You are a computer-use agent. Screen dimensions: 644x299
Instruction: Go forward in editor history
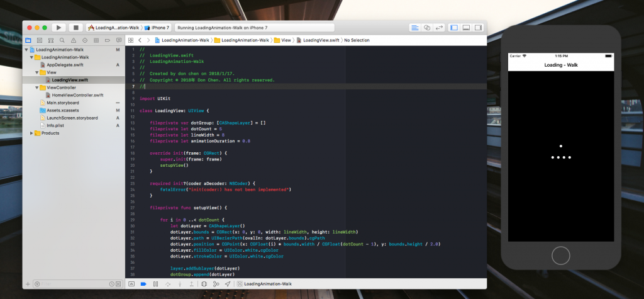148,40
